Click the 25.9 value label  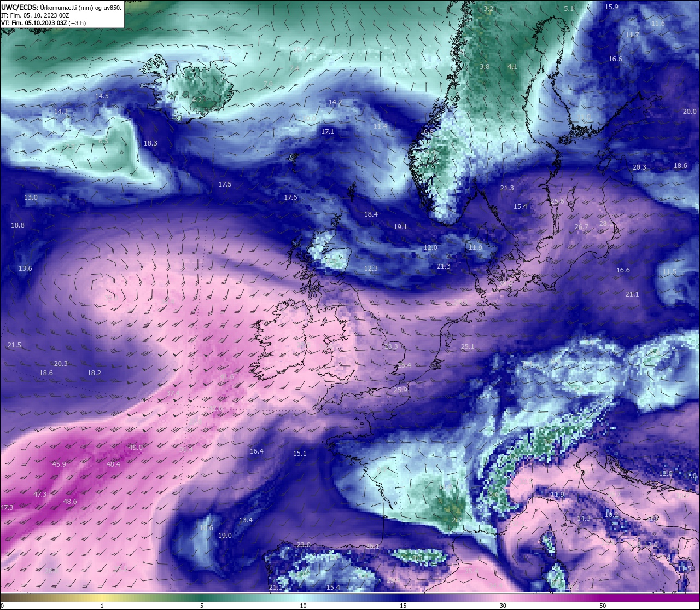[x=400, y=390]
